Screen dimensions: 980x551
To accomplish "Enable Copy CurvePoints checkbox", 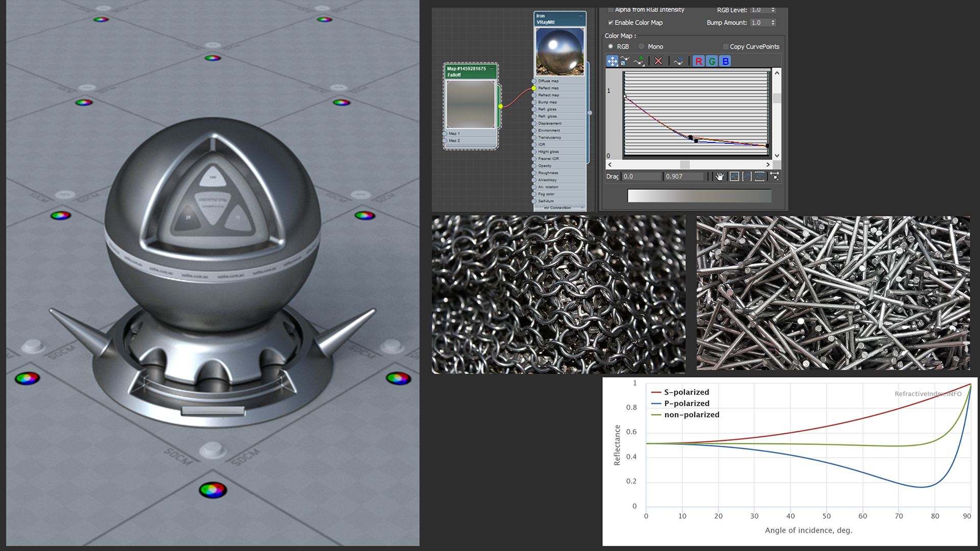I will (x=725, y=46).
